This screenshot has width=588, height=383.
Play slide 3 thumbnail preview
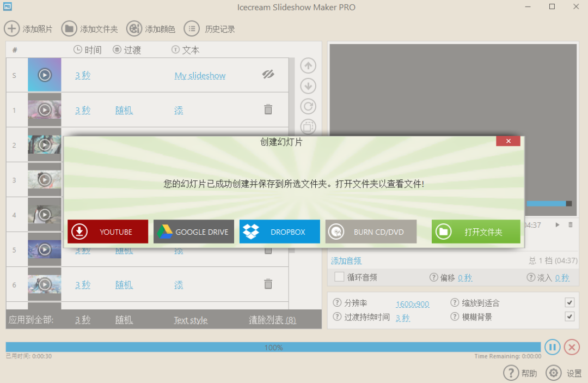45,180
